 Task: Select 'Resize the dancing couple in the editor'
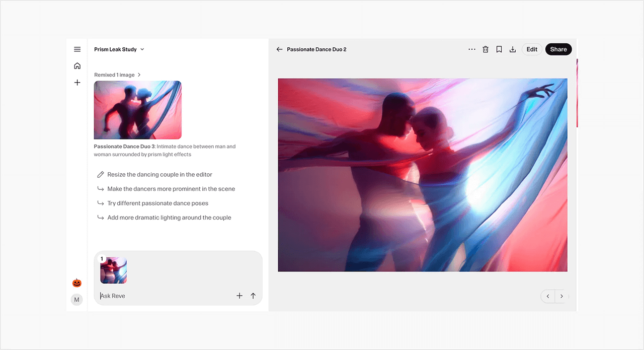[159, 175]
